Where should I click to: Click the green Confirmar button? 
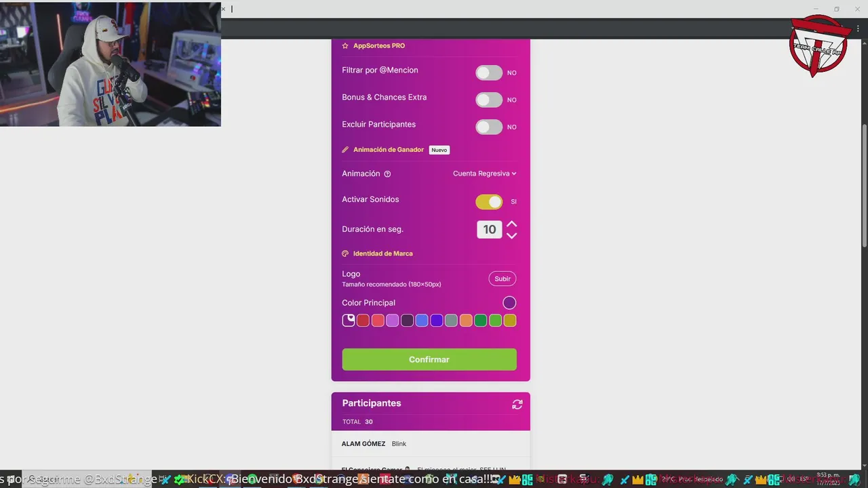click(x=429, y=359)
